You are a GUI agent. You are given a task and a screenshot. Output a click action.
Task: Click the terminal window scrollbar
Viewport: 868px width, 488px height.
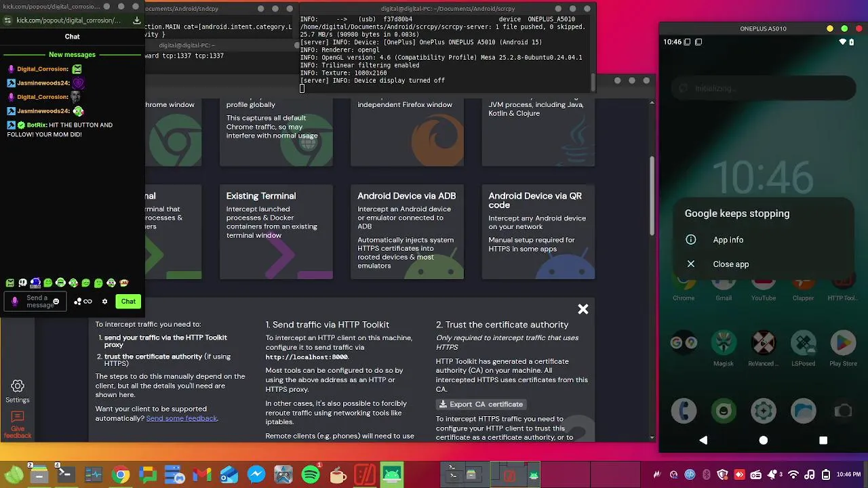tap(593, 81)
